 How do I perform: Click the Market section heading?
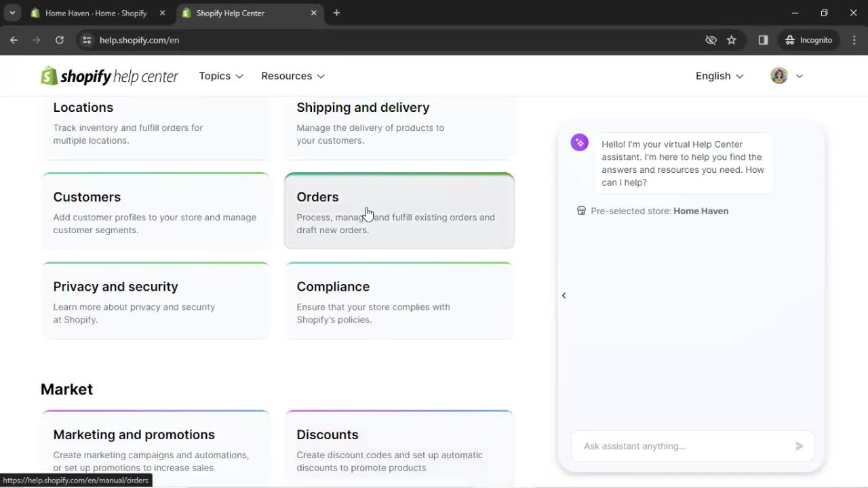click(x=66, y=389)
